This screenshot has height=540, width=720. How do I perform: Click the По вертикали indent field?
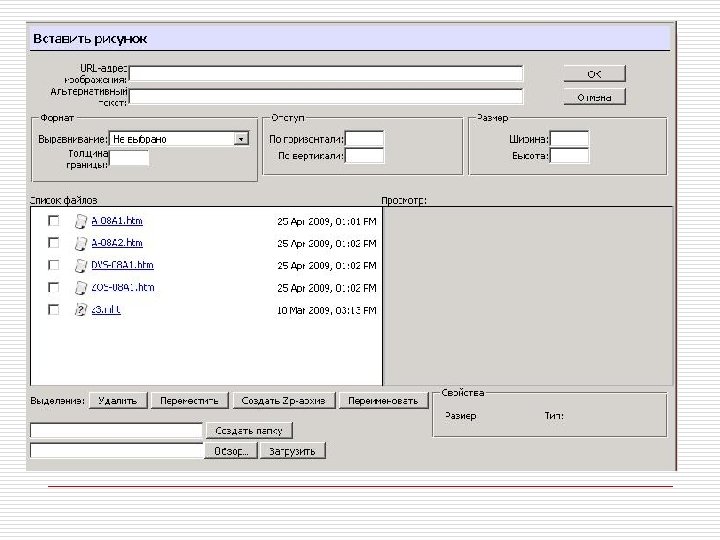364,156
